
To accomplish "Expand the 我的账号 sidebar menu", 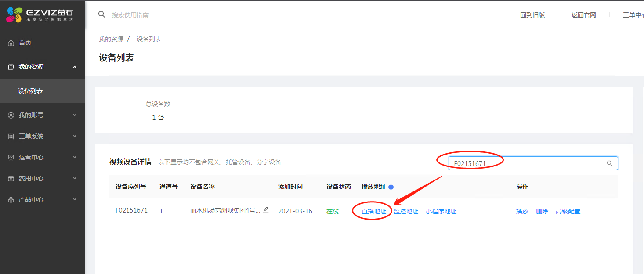I will pos(74,115).
